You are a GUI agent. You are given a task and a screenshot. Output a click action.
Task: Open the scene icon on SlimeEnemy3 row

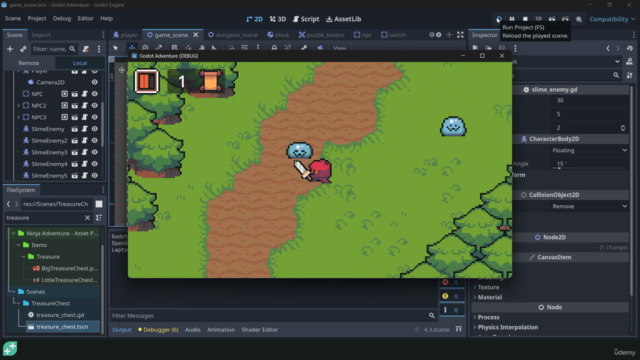click(x=75, y=152)
